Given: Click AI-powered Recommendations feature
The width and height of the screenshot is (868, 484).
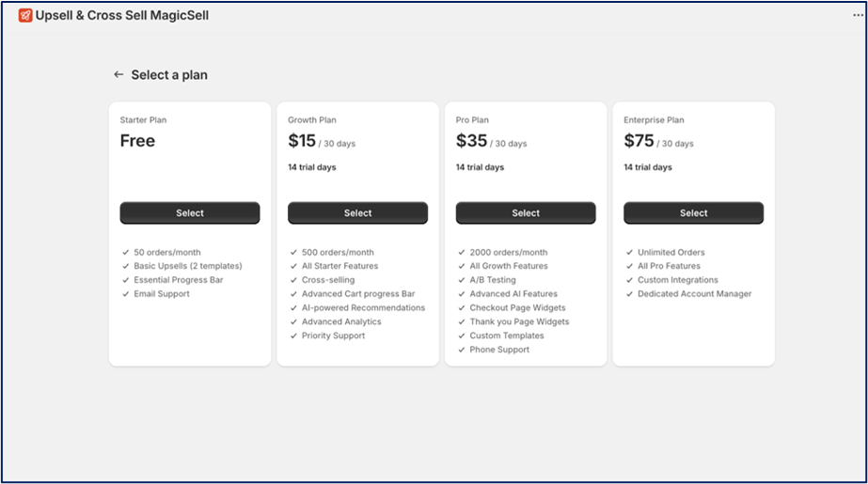Looking at the screenshot, I should pos(363,307).
